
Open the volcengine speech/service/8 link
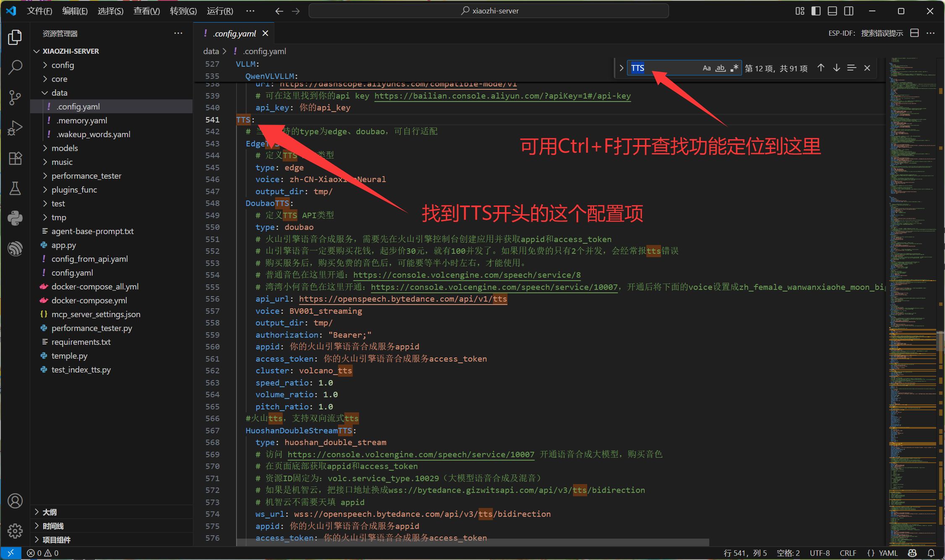coord(466,275)
